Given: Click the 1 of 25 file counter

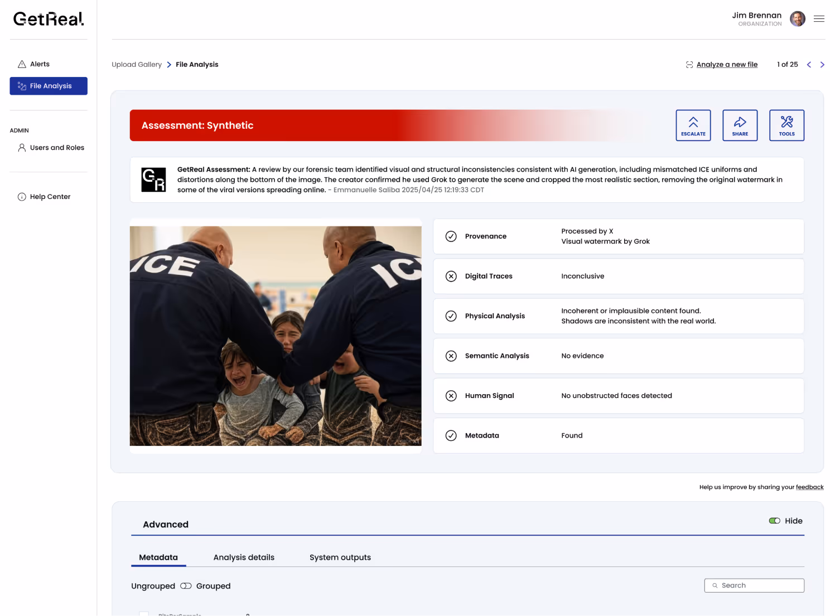Looking at the screenshot, I should pyautogui.click(x=788, y=65).
